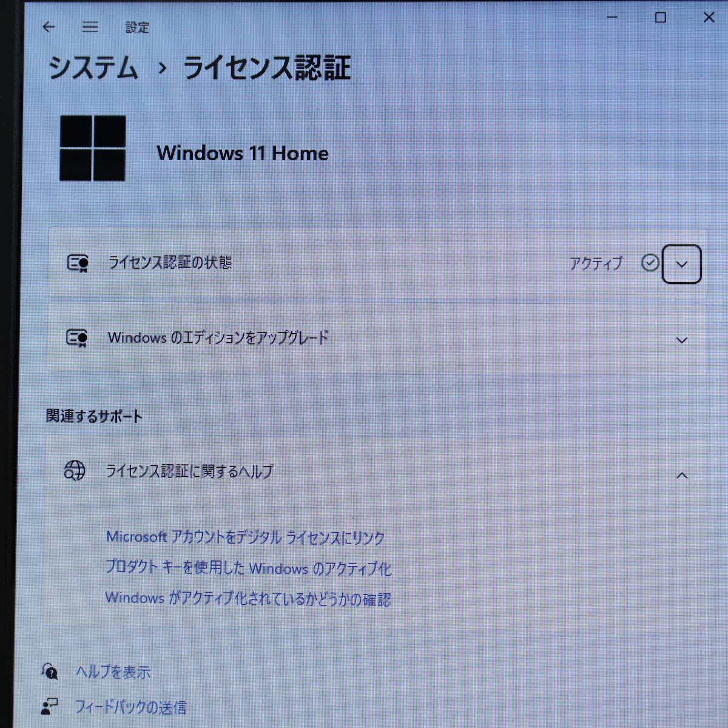Open プロダクト キーを使用した Windows のアクティブ化 link
This screenshot has height=728, width=728.
pos(249,568)
